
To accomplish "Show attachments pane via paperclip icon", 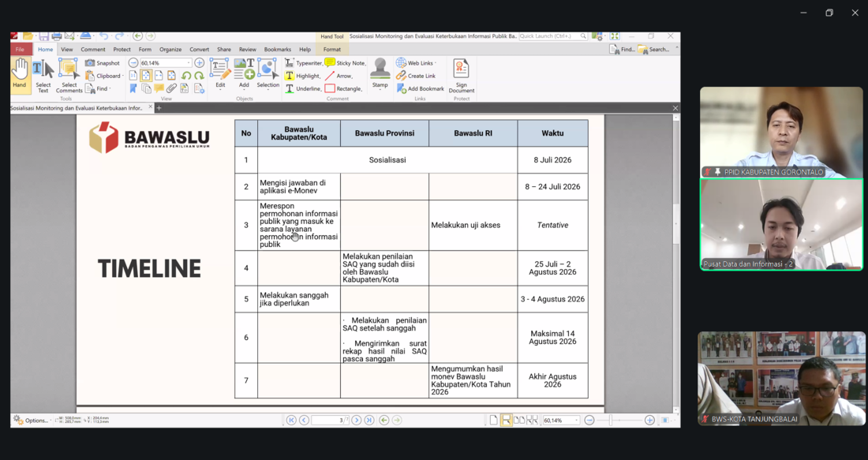I will coord(171,88).
